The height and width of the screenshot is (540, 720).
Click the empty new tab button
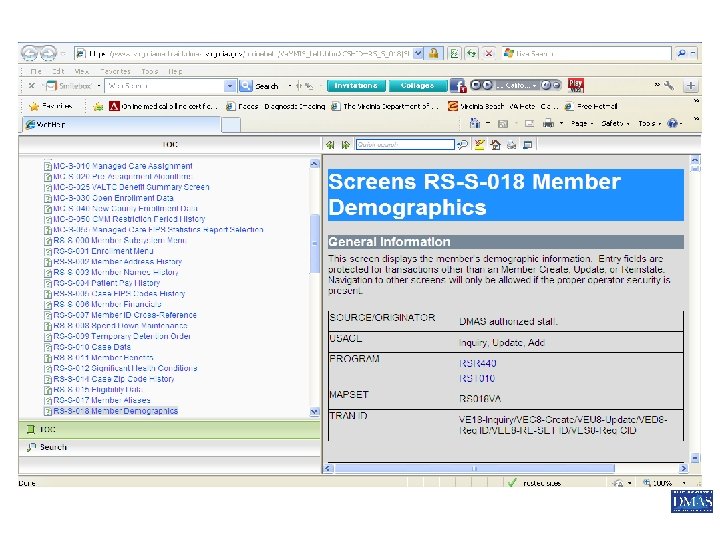click(x=231, y=124)
